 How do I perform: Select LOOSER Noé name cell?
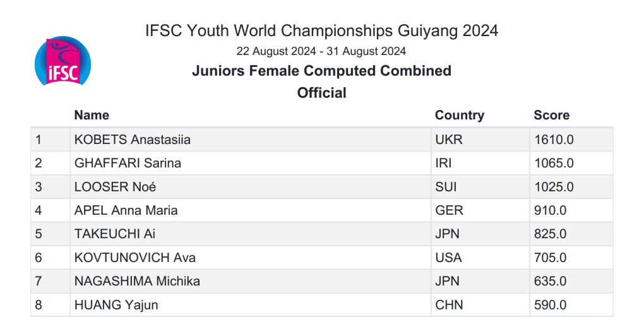251,187
